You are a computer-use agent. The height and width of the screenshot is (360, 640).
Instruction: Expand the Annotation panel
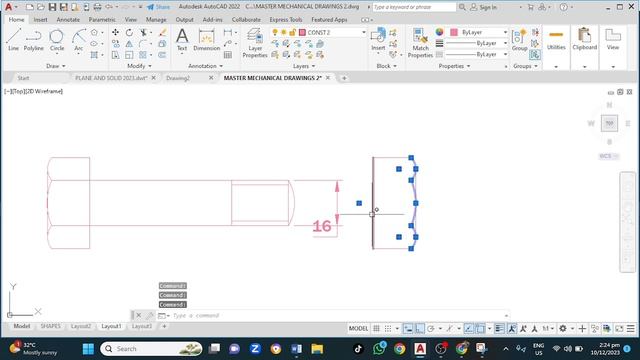click(x=206, y=66)
